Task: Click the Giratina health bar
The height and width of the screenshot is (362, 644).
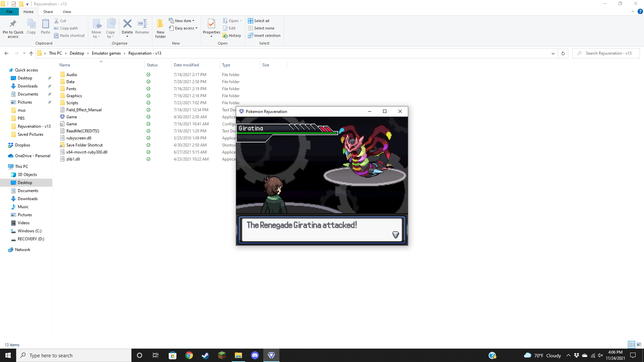Action: point(287,133)
